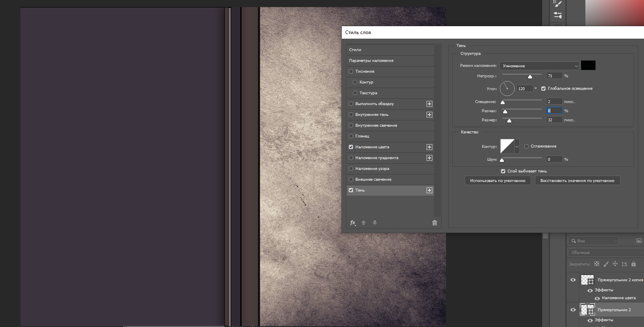Select Параметры наложения in the styles list
644x327 pixels.
(371, 61)
